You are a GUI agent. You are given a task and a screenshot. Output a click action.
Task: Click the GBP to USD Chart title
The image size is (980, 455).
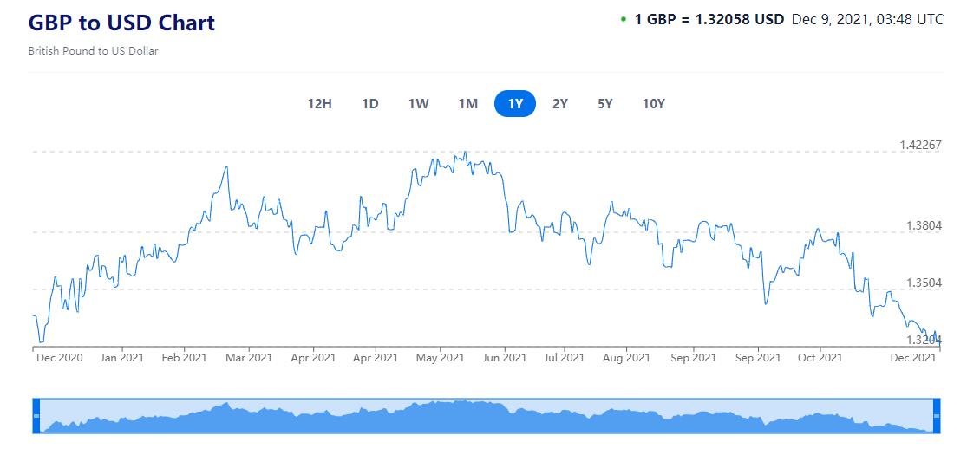click(121, 23)
